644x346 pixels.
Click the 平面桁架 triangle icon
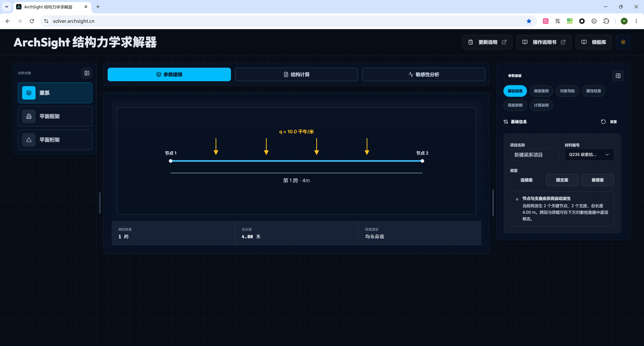29,140
